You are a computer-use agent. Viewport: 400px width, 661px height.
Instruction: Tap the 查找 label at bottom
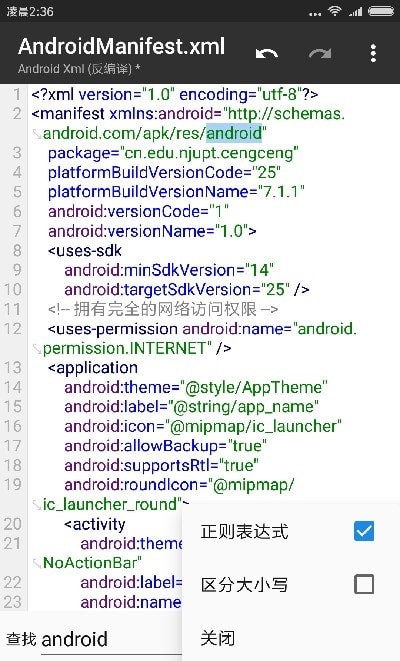(x=21, y=639)
